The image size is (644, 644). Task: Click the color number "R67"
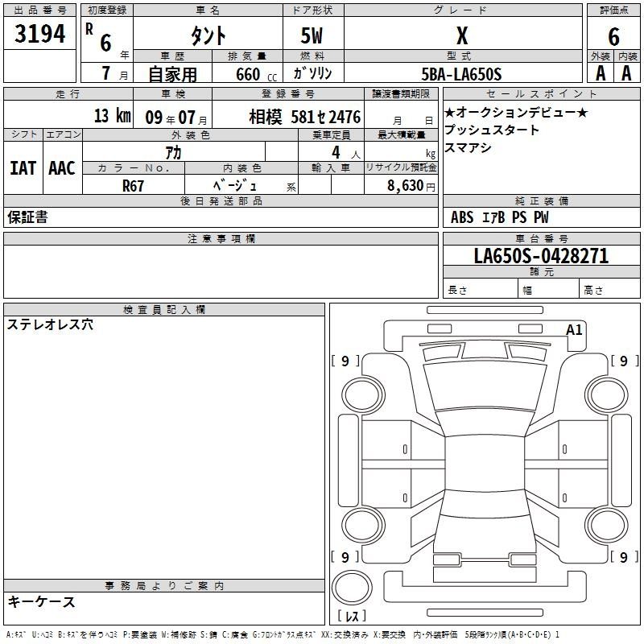(133, 186)
